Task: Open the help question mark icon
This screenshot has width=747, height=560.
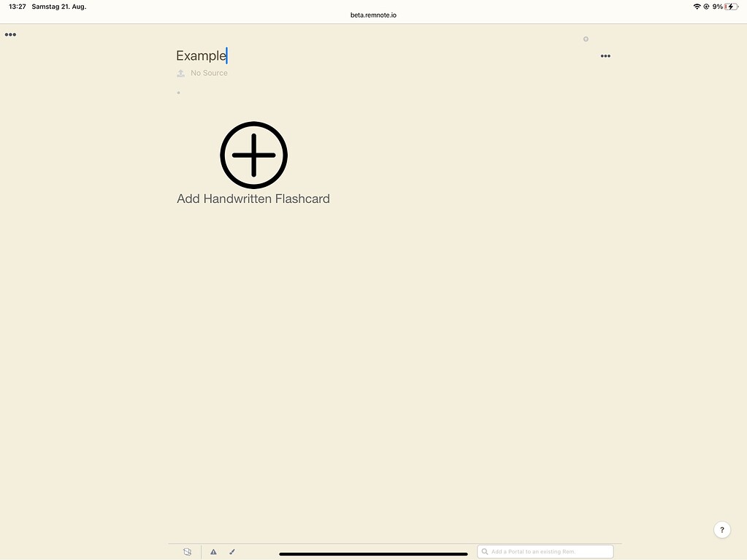Action: click(721, 529)
